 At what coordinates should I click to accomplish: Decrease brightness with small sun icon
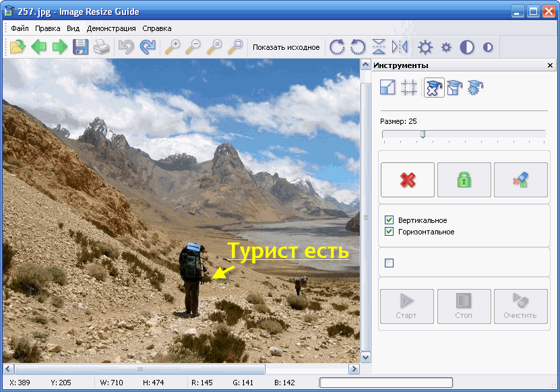click(x=446, y=47)
